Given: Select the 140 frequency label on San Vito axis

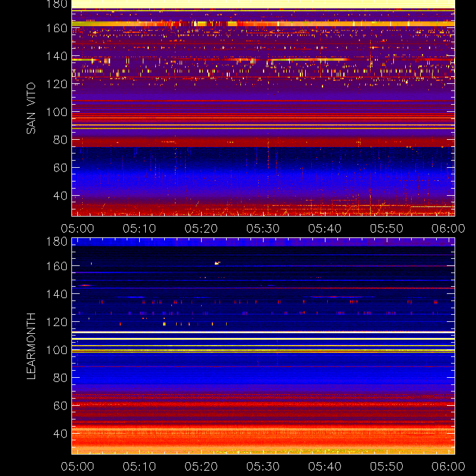Looking at the screenshot, I should click(x=57, y=56).
